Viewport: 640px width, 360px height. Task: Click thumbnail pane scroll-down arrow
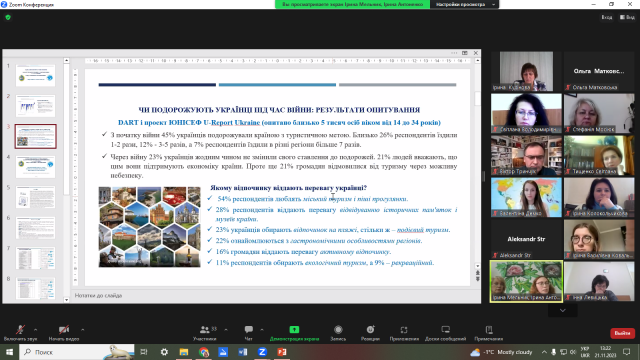[x=67, y=300]
